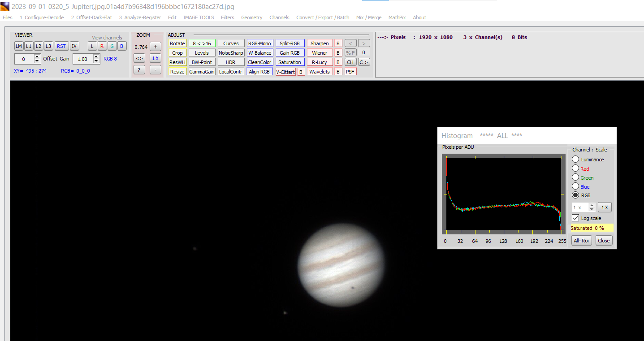Click the IV viewer button
Screen dimensions: 644x341
pos(74,46)
